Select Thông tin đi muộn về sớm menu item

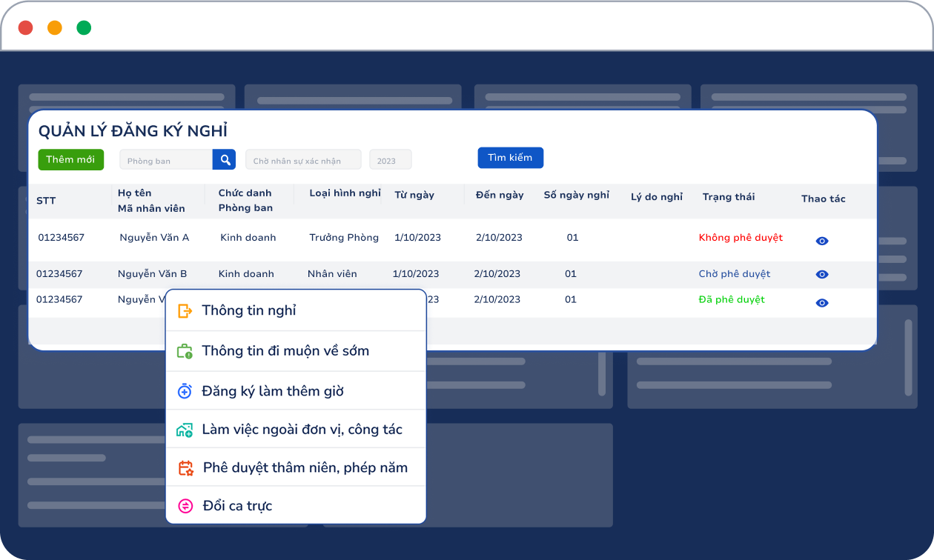pos(285,351)
